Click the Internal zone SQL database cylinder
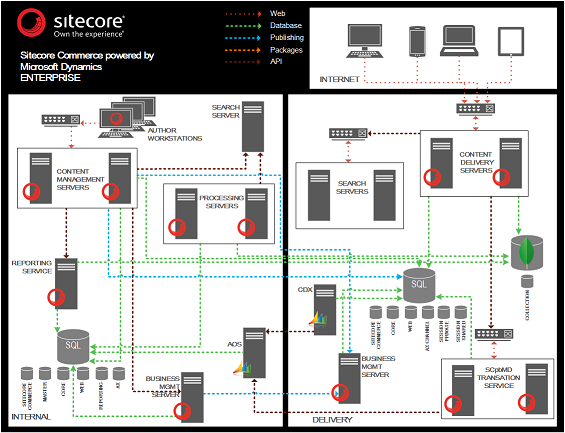565x433 pixels. [73, 347]
